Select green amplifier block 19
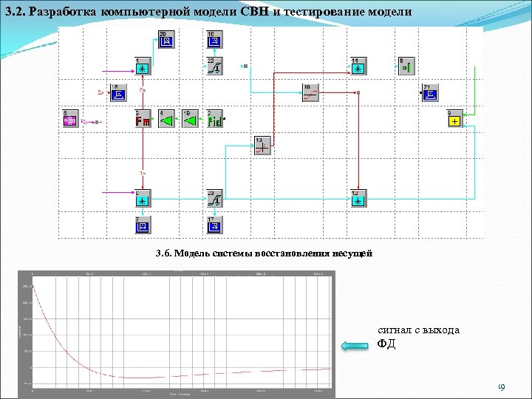 click(x=191, y=119)
